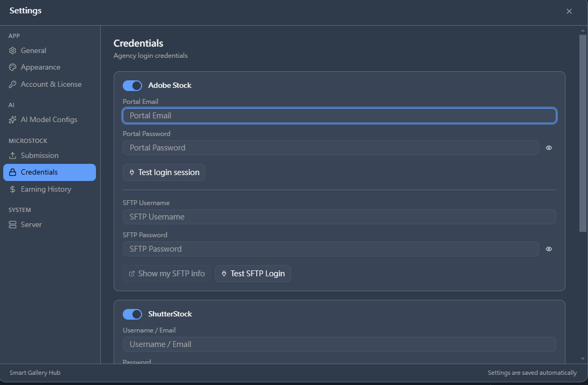Reveal the SFTP Password with eye icon
The width and height of the screenshot is (588, 385).
tap(549, 249)
